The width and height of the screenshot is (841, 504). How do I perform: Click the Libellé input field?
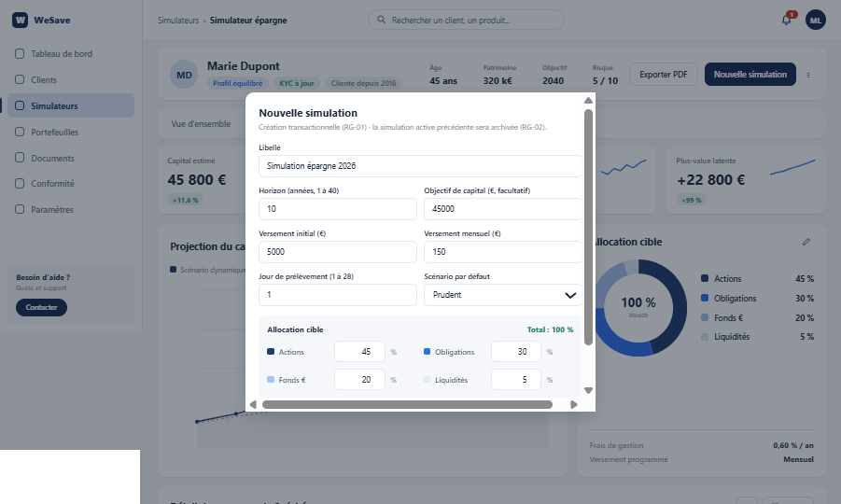click(420, 166)
